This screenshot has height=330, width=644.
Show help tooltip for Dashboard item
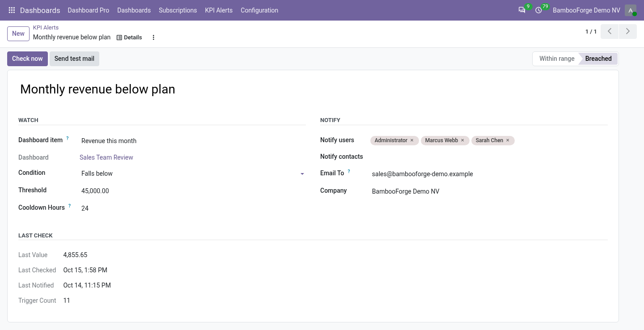pyautogui.click(x=68, y=139)
